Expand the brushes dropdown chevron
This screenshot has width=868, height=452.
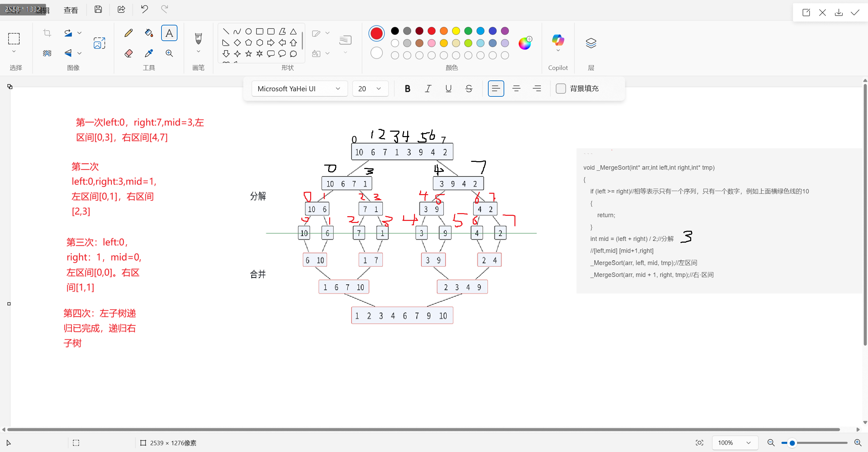[x=199, y=52]
